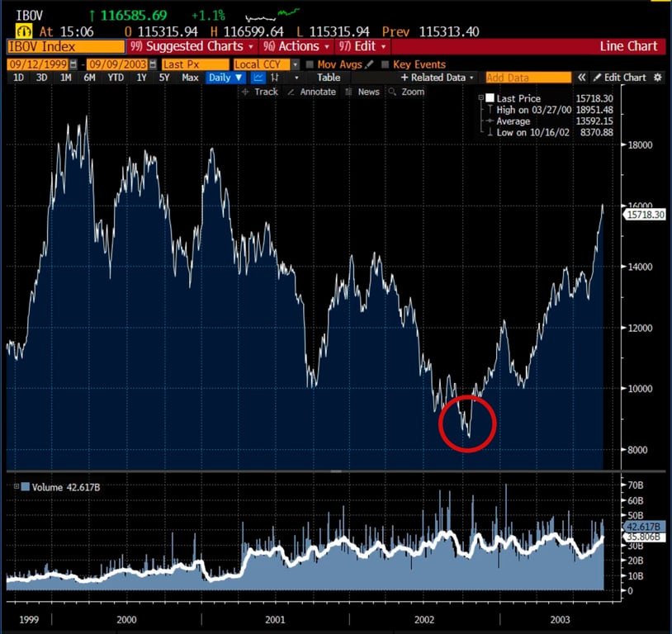
Task: Click the 15718.30 price axis tag
Action: 644,215
